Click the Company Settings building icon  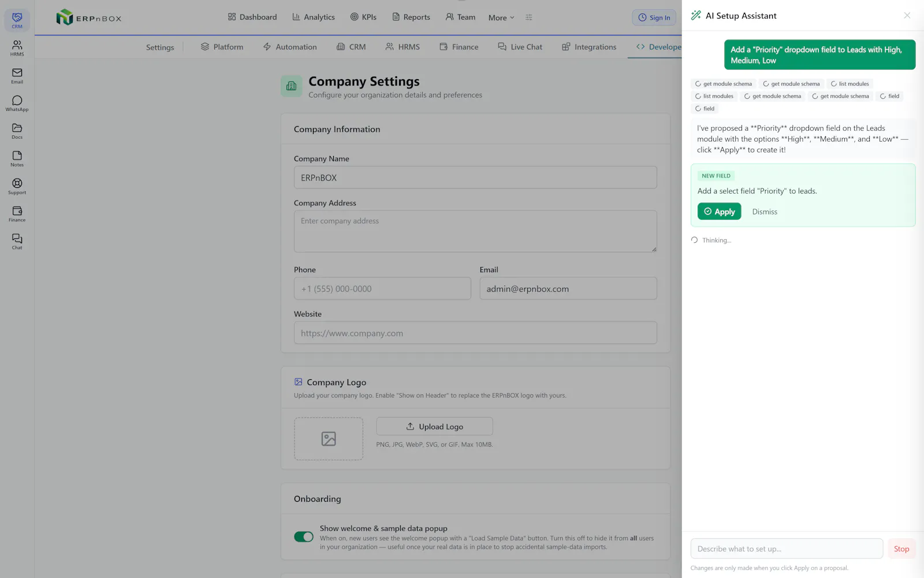(291, 86)
